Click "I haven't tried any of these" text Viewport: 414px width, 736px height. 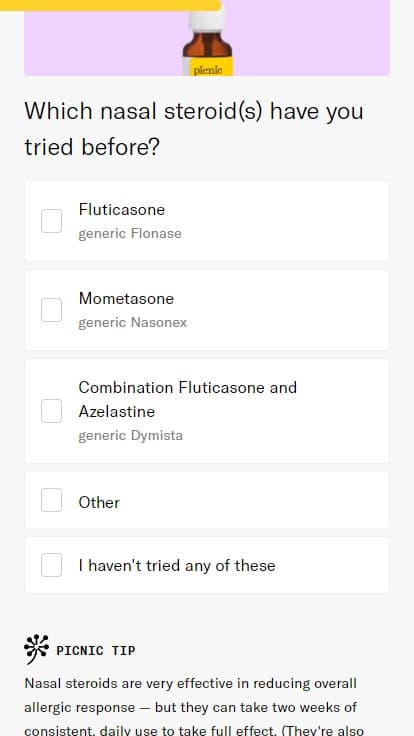177,566
